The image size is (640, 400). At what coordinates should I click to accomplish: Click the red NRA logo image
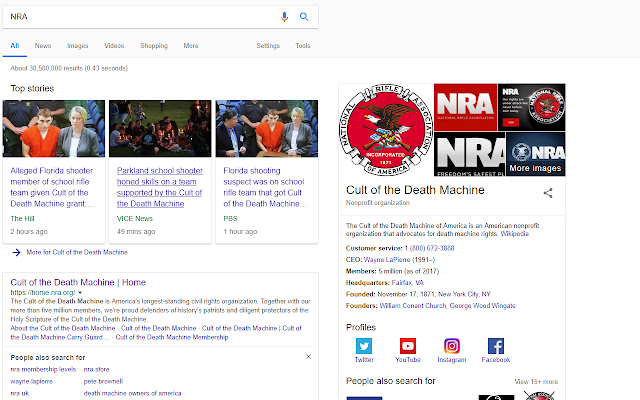click(x=465, y=107)
